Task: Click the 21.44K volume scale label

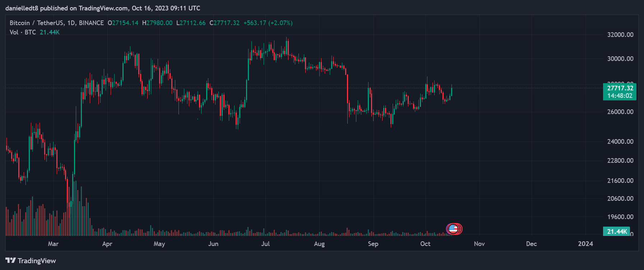Action: point(617,231)
